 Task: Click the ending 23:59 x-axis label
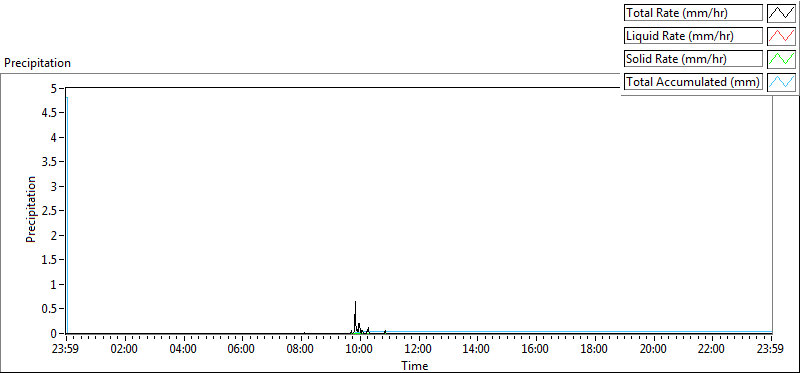(x=771, y=350)
